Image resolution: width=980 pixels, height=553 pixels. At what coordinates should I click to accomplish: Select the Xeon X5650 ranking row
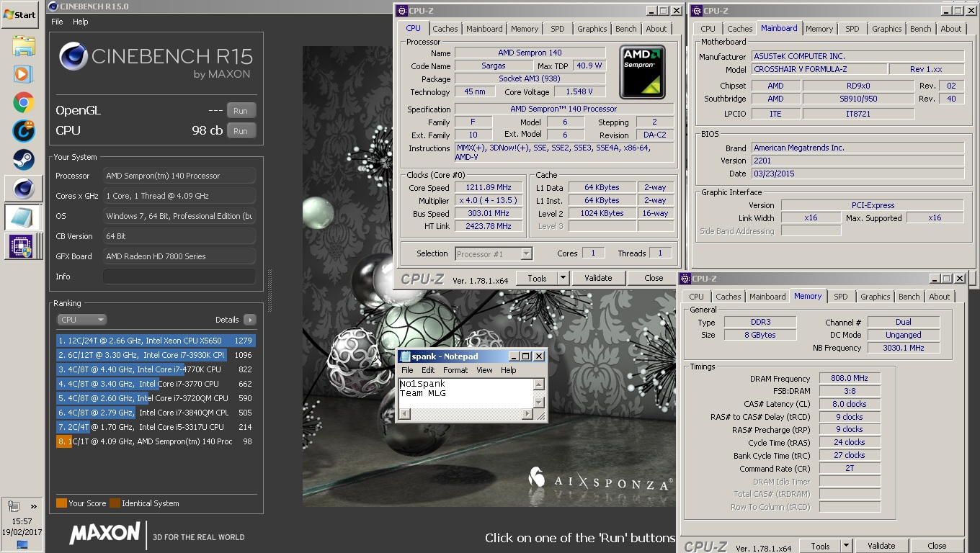pos(156,341)
